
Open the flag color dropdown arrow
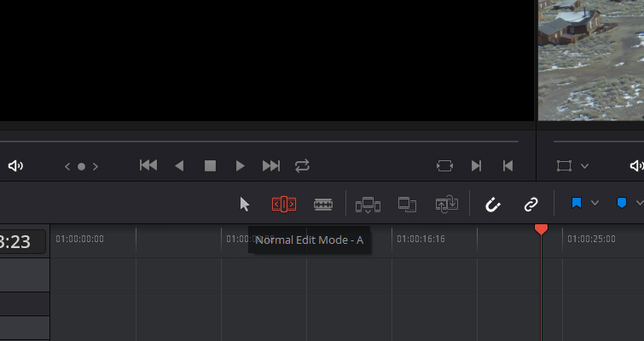(595, 204)
